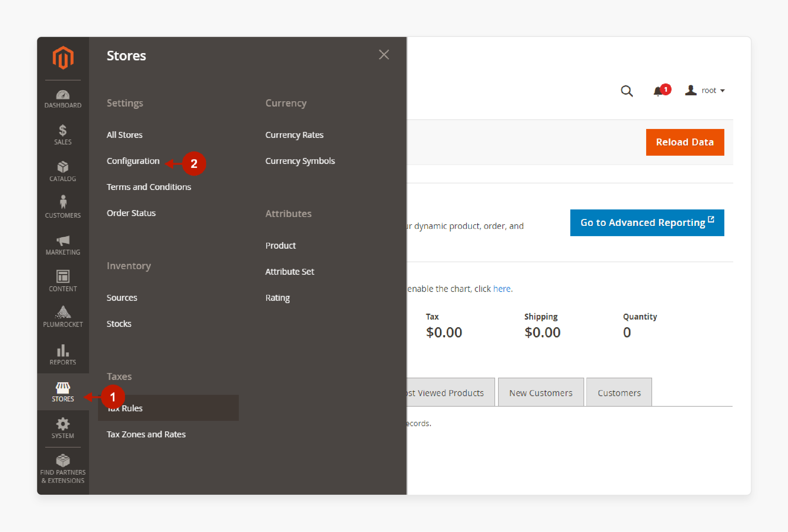Screen dimensions: 788x532
Task: Open the System section icon
Action: (62, 424)
